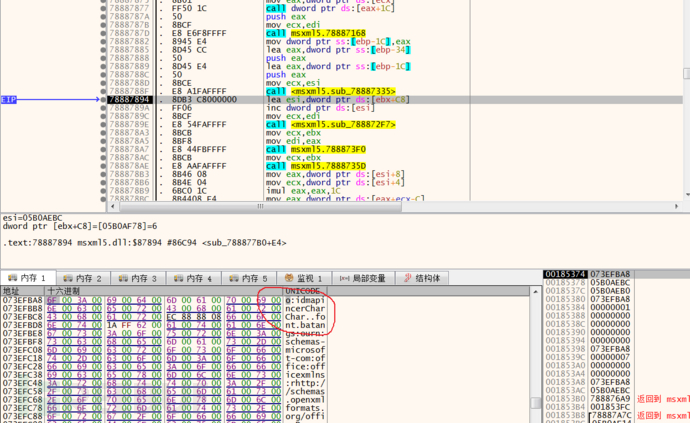Image resolution: width=690 pixels, height=423 pixels.
Task: Select dump row at address 073EFBA8
Action: (x=21, y=299)
